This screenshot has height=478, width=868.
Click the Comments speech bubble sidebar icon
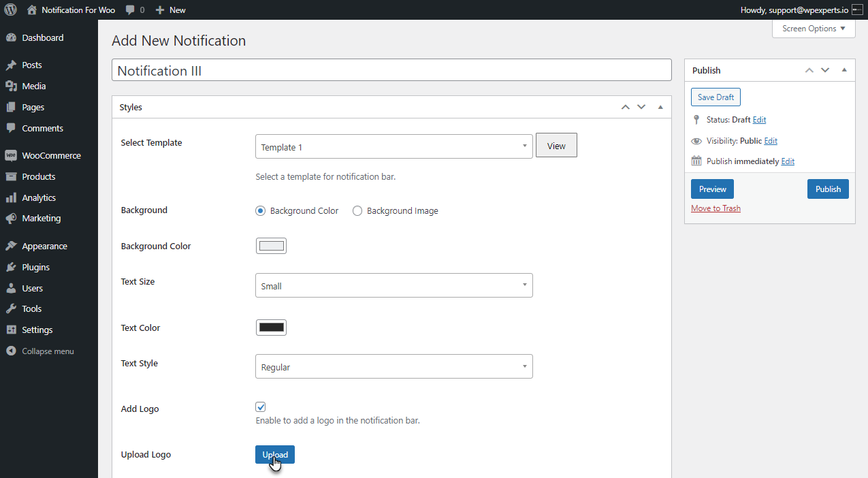11,129
